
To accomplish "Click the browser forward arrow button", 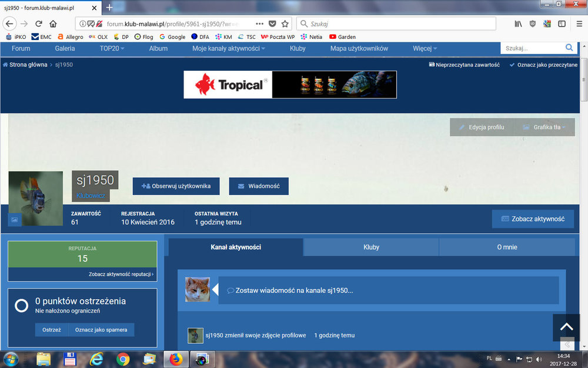I will pos(24,24).
